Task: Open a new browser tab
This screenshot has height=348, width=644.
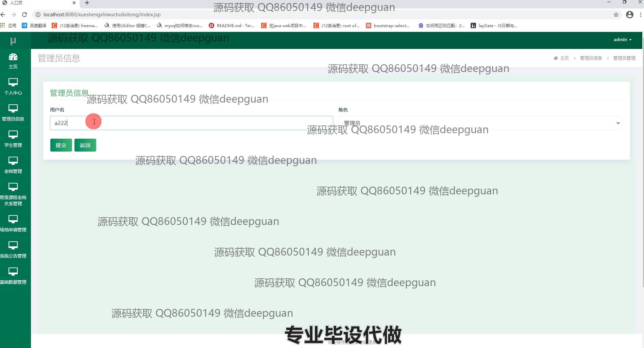Action: (87, 3)
